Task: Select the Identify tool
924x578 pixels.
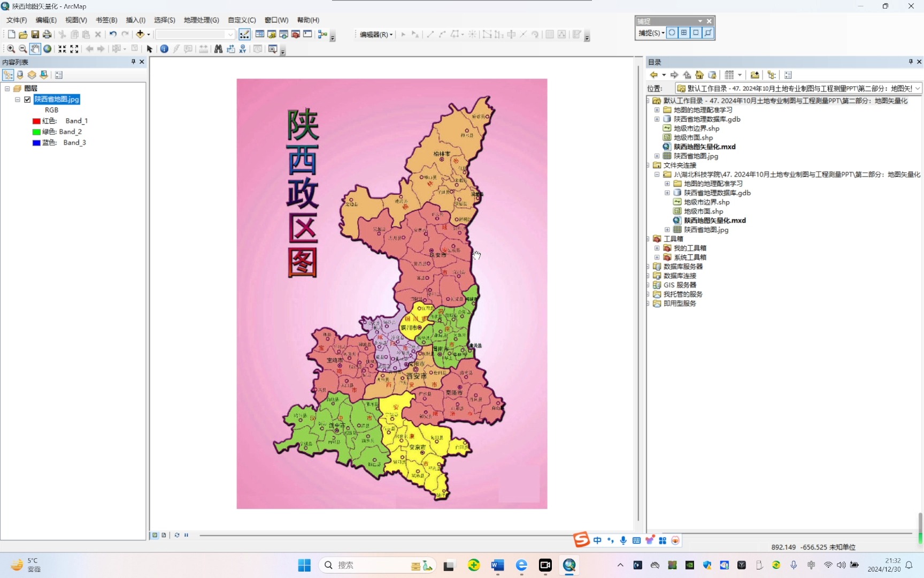Action: coord(164,49)
